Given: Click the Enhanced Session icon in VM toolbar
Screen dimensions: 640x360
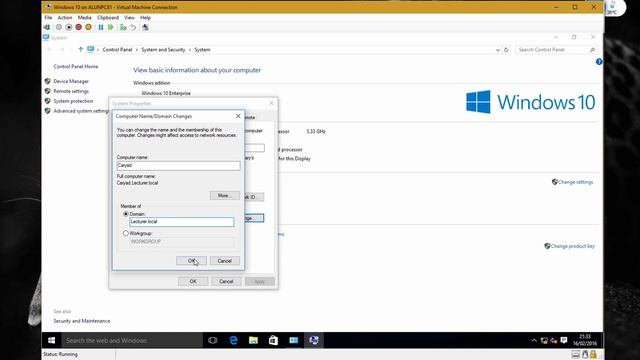Looking at the screenshot, I should point(145,27).
